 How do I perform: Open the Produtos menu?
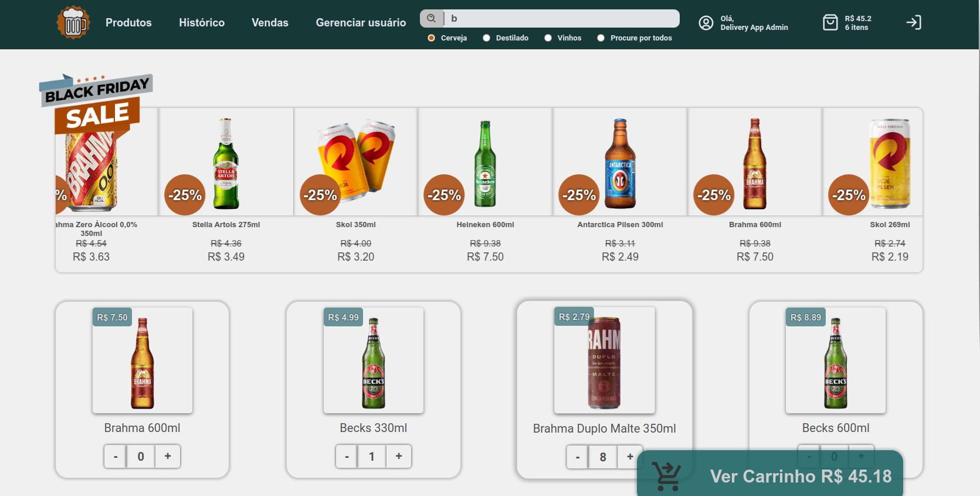(x=128, y=22)
